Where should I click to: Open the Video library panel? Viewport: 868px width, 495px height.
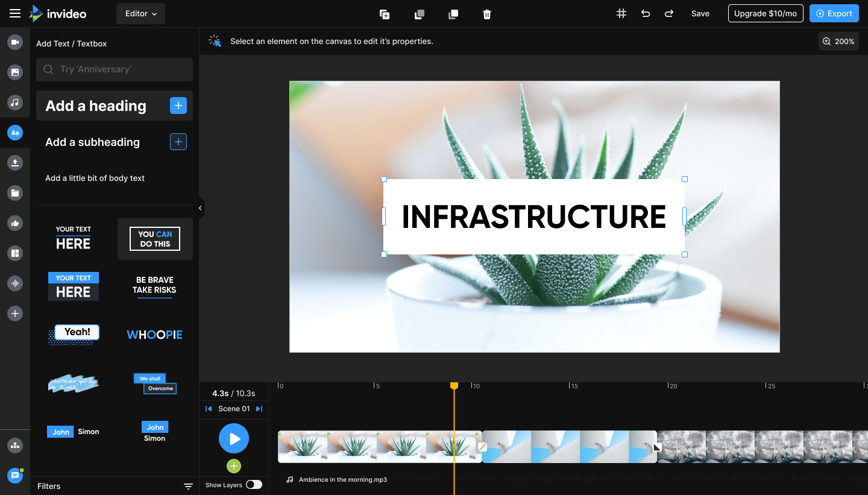(15, 42)
